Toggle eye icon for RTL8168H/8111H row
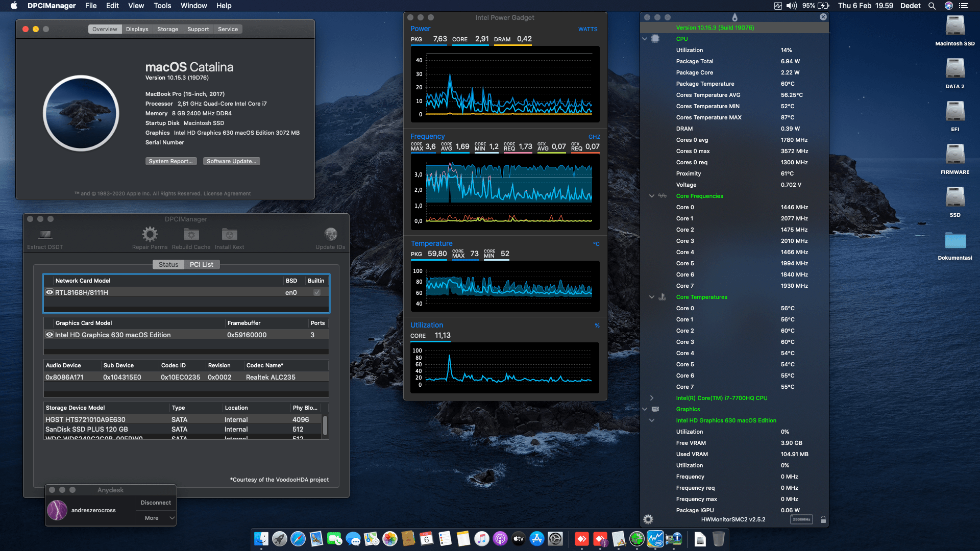Viewport: 980px width, 551px height. pos(50,292)
